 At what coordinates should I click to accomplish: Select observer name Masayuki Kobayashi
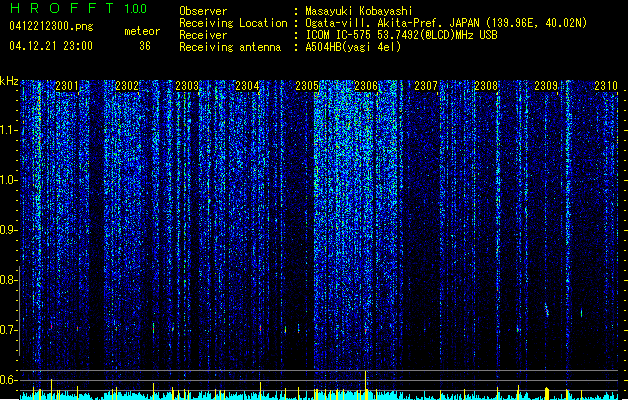coord(359,11)
